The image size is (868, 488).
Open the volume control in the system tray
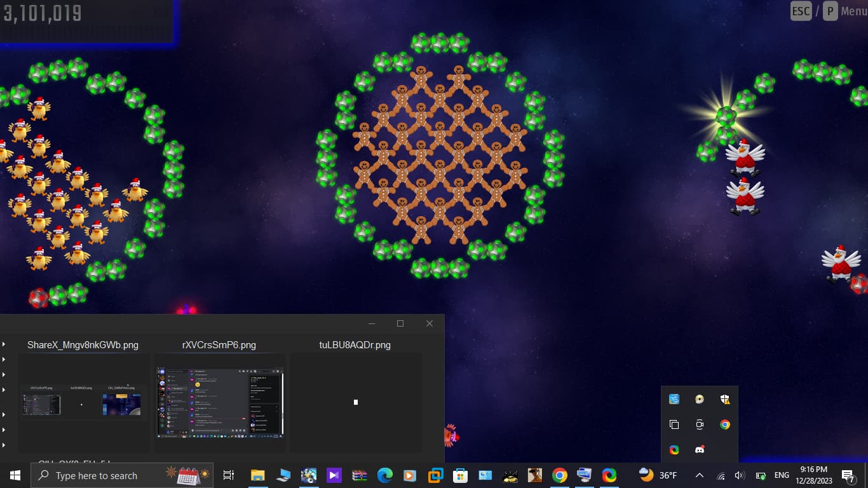coord(740,475)
